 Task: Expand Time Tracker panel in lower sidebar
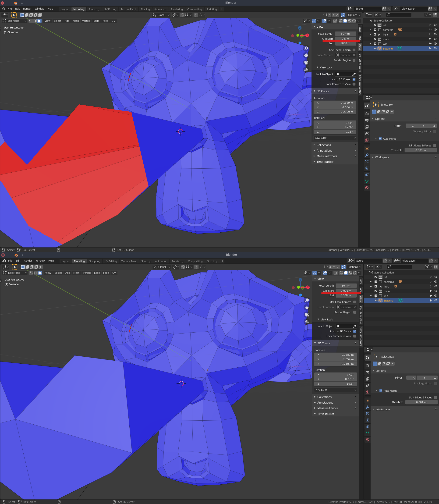coord(325,414)
